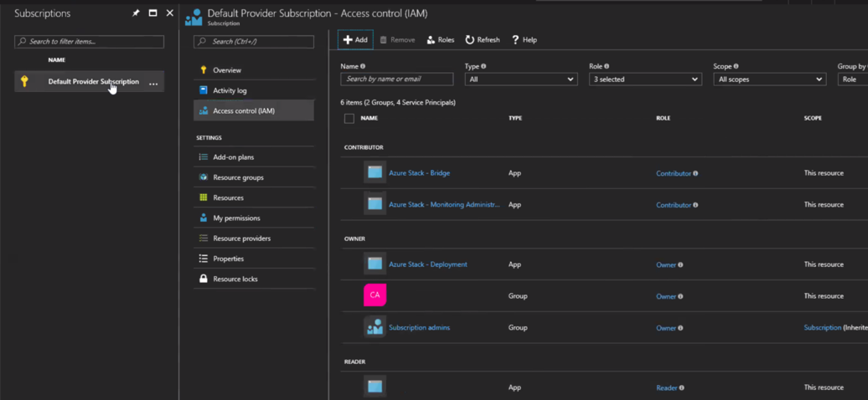The height and width of the screenshot is (400, 868).
Task: Click the info icon next to Scope
Action: pos(736,66)
